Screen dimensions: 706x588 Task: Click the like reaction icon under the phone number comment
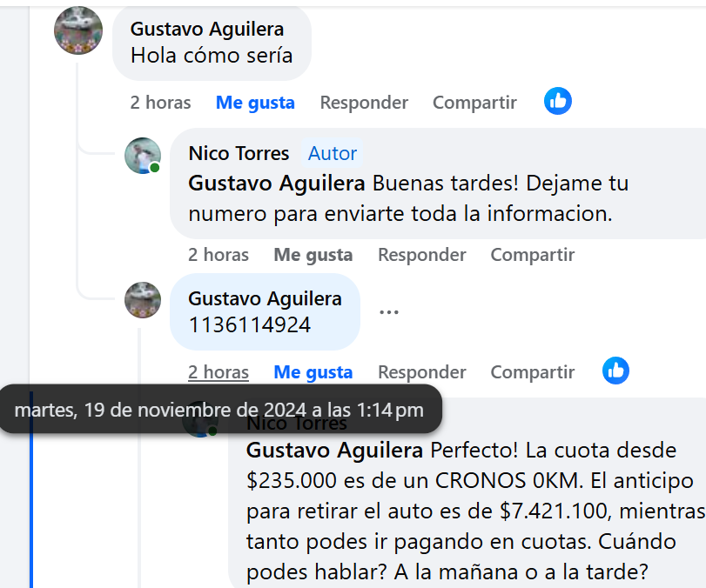pyautogui.click(x=616, y=371)
